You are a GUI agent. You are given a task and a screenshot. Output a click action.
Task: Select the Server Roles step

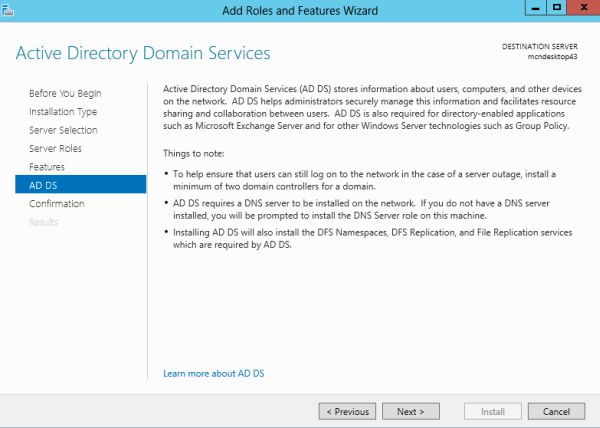(55, 148)
